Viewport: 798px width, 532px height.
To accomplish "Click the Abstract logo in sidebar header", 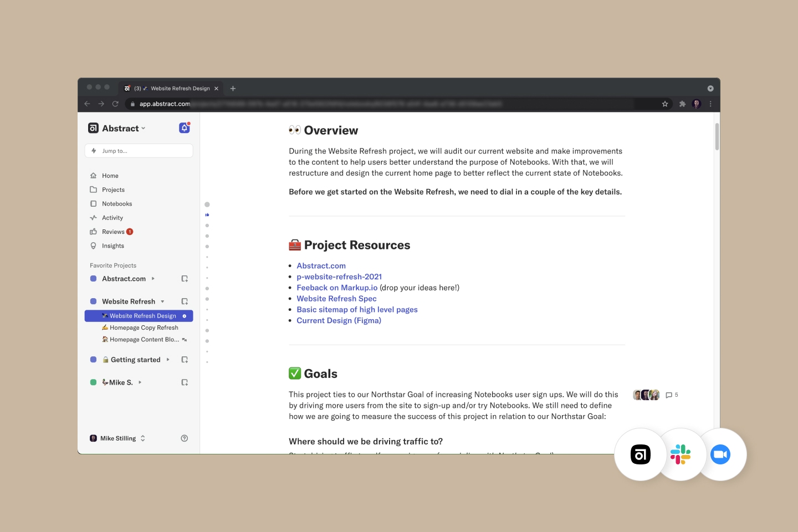I will (x=93, y=129).
